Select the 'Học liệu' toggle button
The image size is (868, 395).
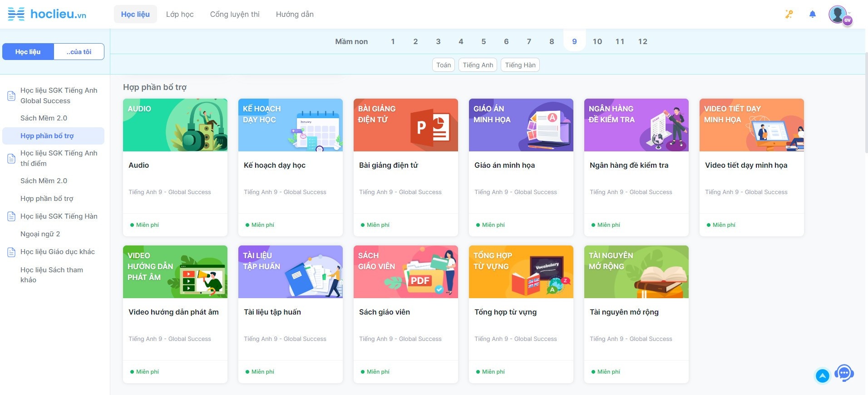(x=28, y=52)
